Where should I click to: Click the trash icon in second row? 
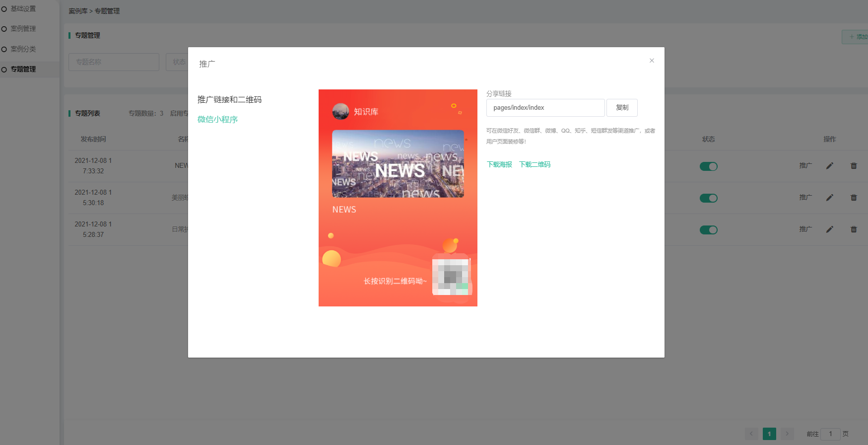[x=854, y=198]
